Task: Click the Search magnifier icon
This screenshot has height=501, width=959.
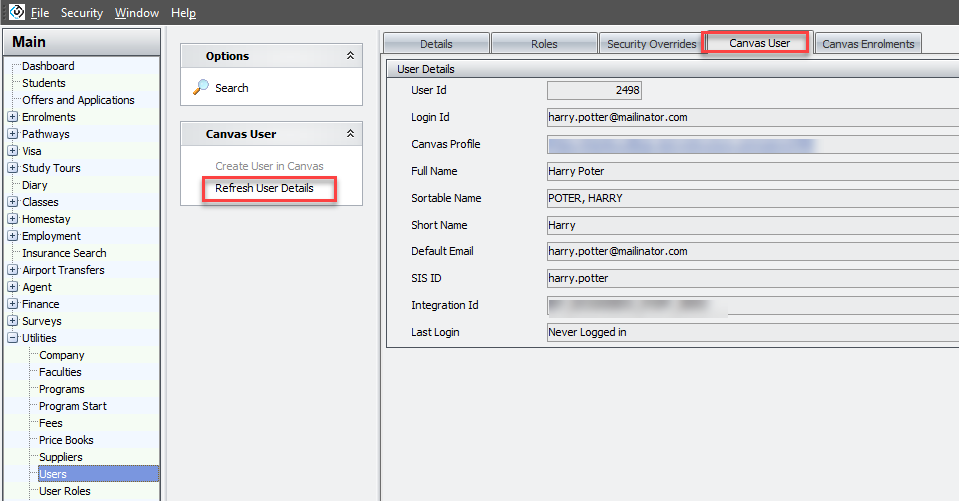Action: [200, 88]
